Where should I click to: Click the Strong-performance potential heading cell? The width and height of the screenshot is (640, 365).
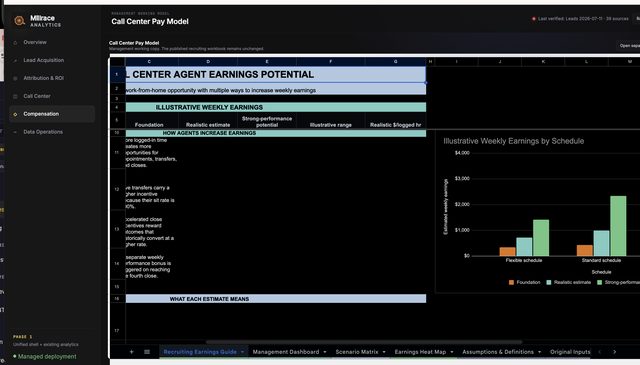pos(267,121)
